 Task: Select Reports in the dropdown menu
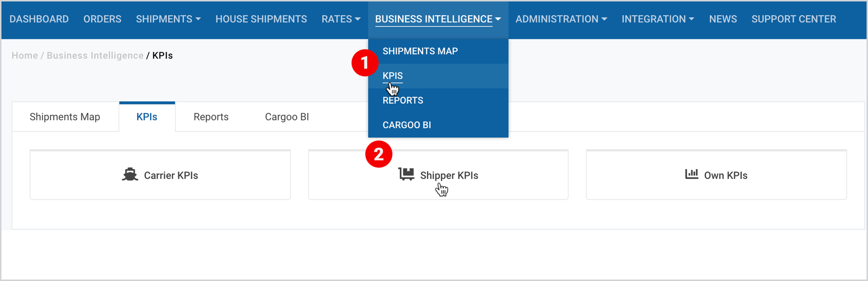(403, 100)
